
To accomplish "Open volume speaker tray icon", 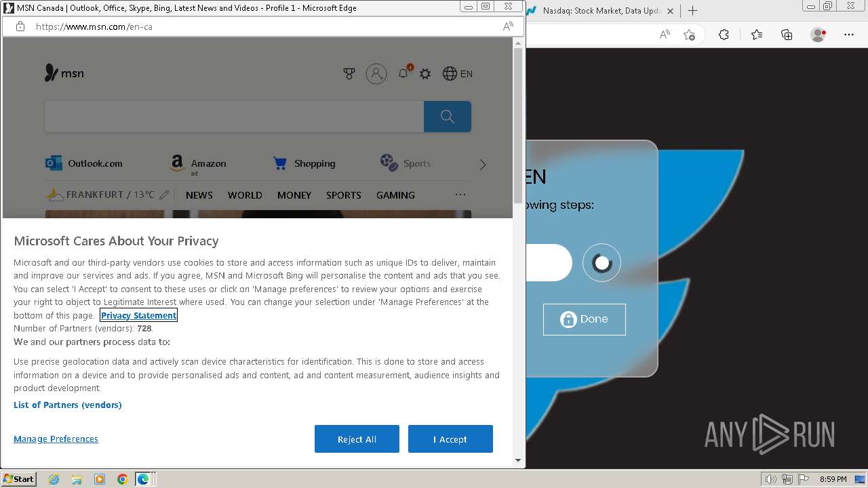I will pyautogui.click(x=771, y=479).
